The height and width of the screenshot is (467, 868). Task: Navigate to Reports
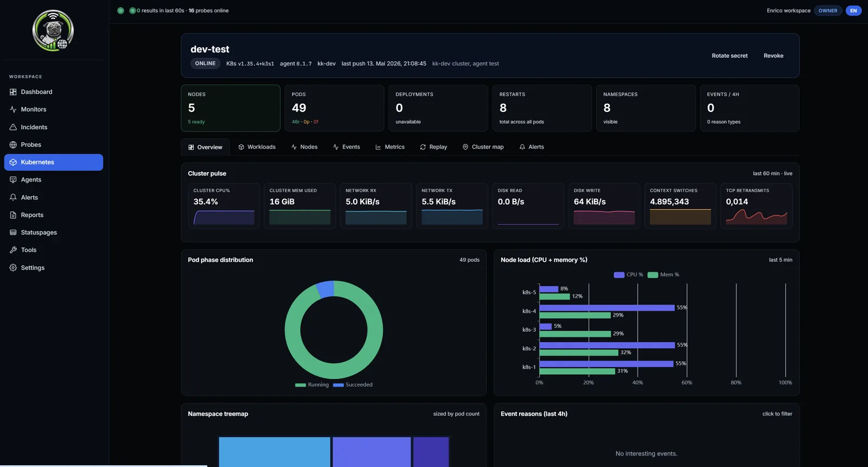[53, 215]
